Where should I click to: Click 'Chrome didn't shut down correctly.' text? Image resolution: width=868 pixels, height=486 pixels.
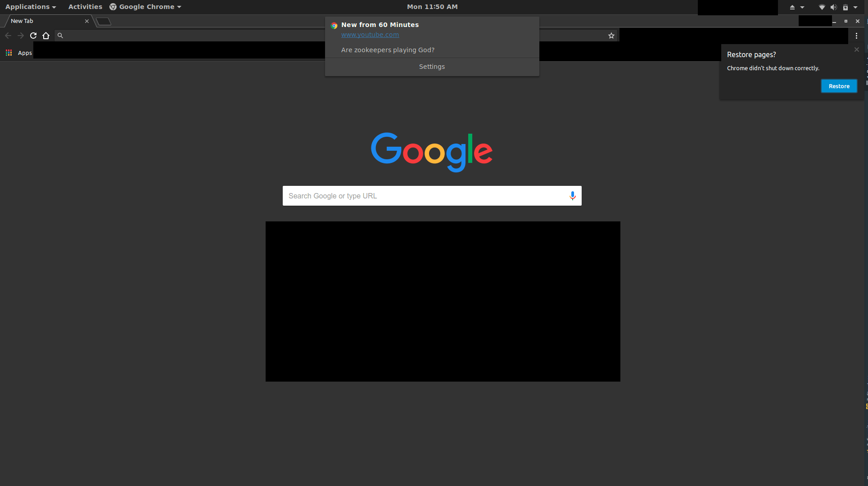point(773,68)
